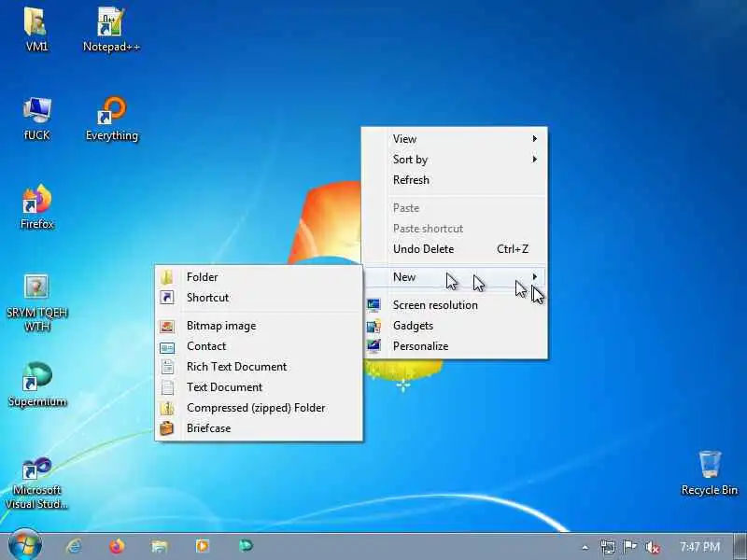
Task: Click the Text Document page icon
Action: (167, 387)
